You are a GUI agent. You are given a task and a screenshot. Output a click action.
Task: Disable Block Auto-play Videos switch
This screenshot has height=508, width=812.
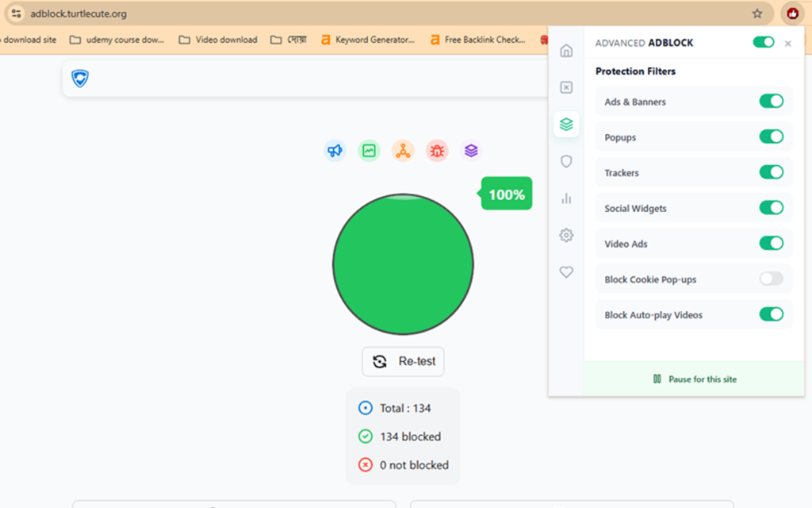coord(771,314)
